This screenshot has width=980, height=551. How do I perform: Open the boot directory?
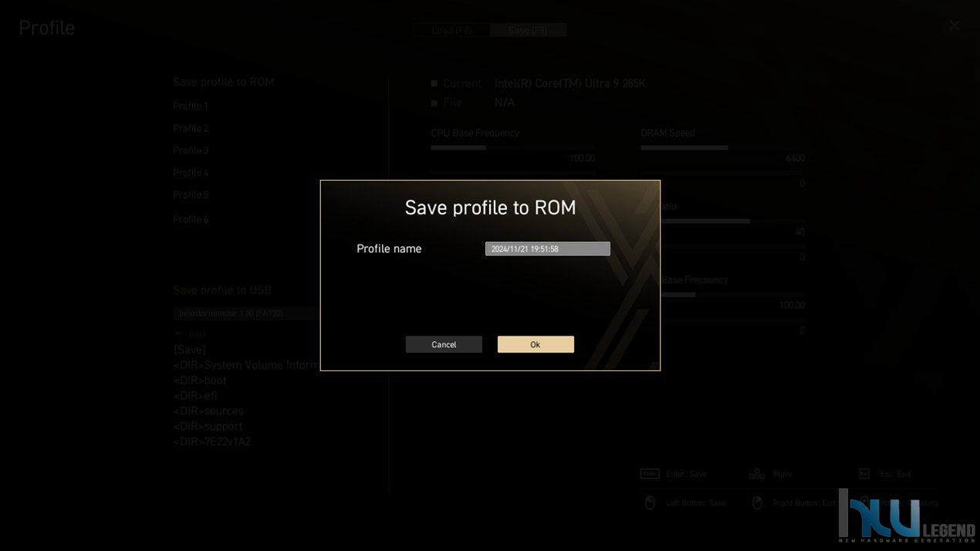point(200,380)
